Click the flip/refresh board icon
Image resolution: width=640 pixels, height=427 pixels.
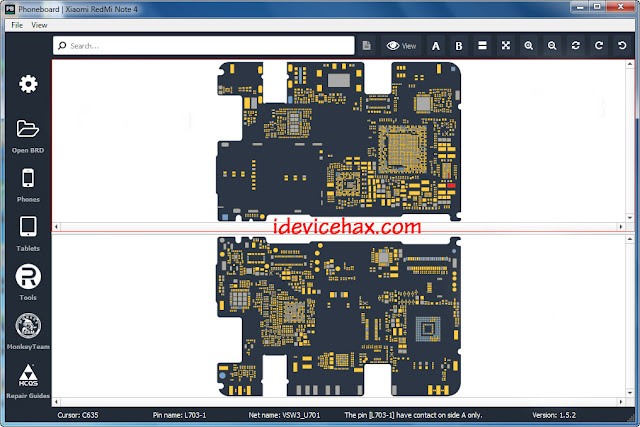pos(576,45)
